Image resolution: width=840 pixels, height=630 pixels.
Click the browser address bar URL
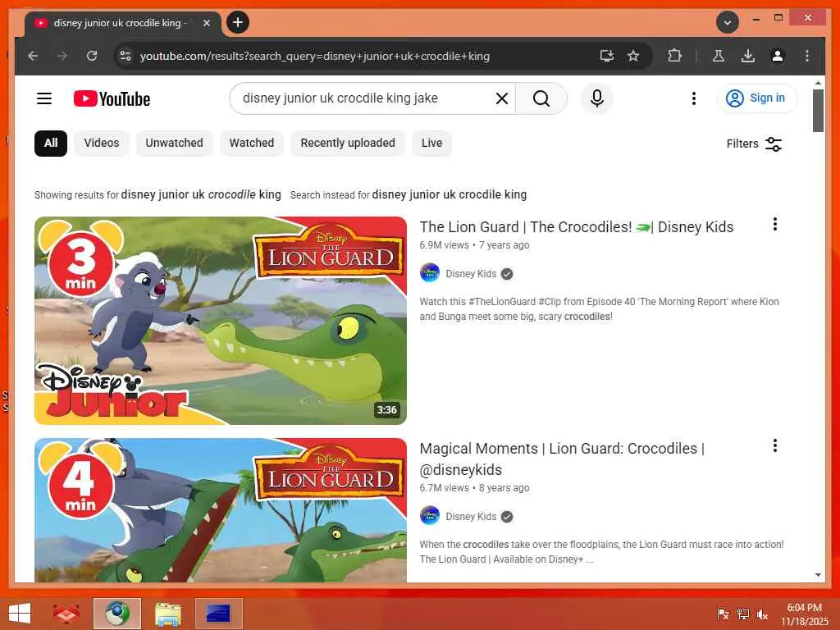click(x=314, y=56)
